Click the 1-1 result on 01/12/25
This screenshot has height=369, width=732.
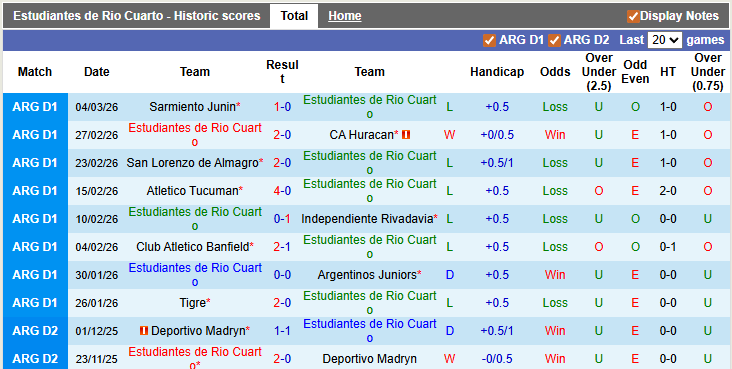[x=282, y=331]
